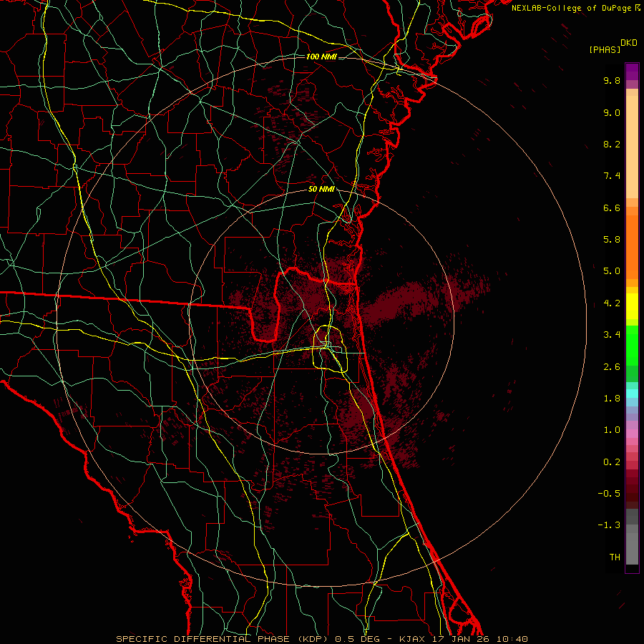Image resolution: width=644 pixels, height=644 pixels.
Task: Click the cyan segment of the color bar
Action: tap(632, 394)
